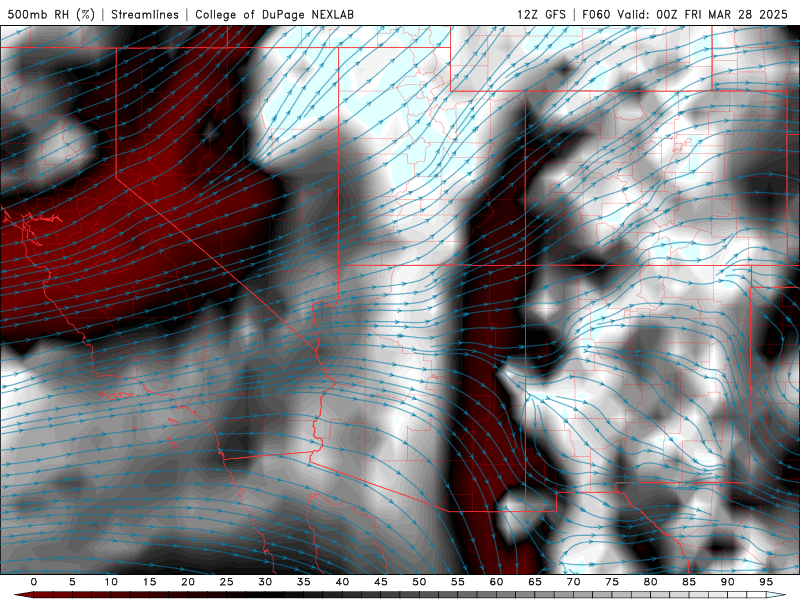Screen dimensions: 800x600
Task: Click the 55 value on color scale
Action: (x=457, y=582)
